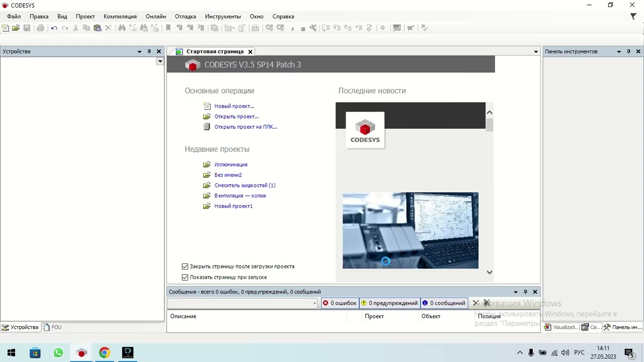Click the Find binoculars icon
This screenshot has height=362, width=644.
pos(122,28)
